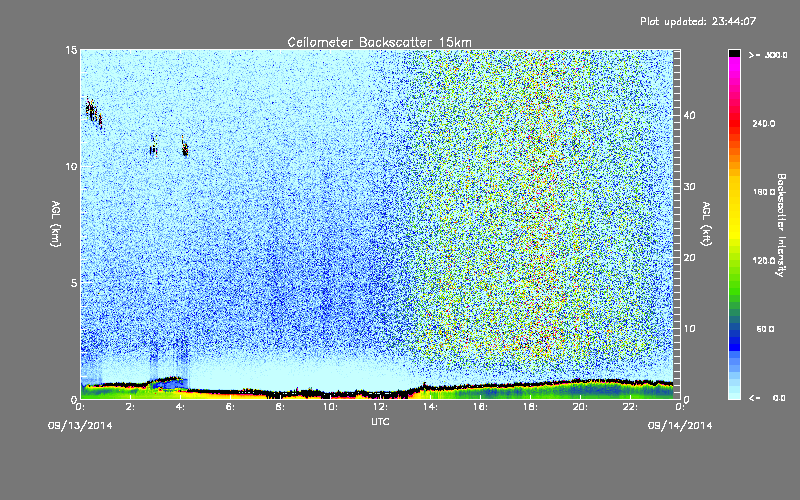
Task: Click the colorbar minimum label '<= 0.0'
Action: pyautogui.click(x=767, y=398)
